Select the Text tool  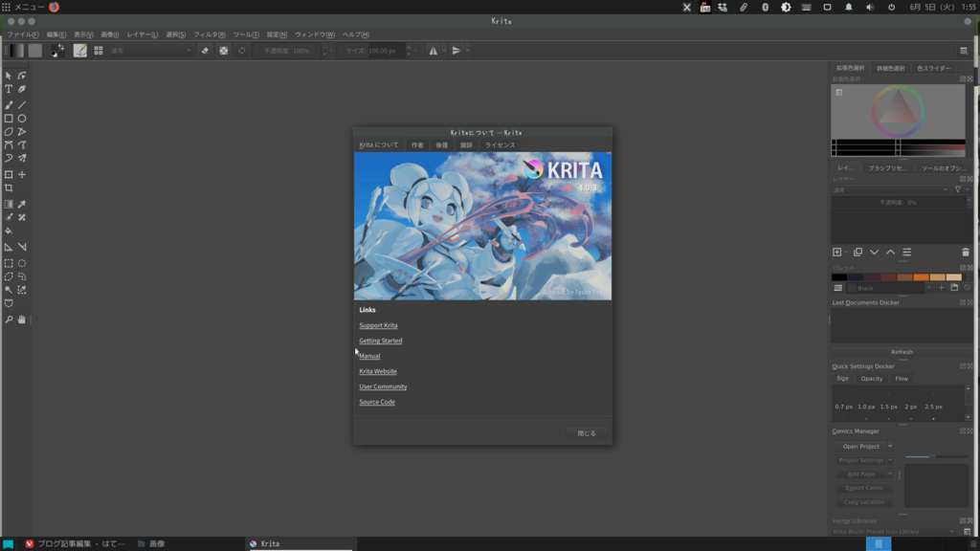point(9,89)
